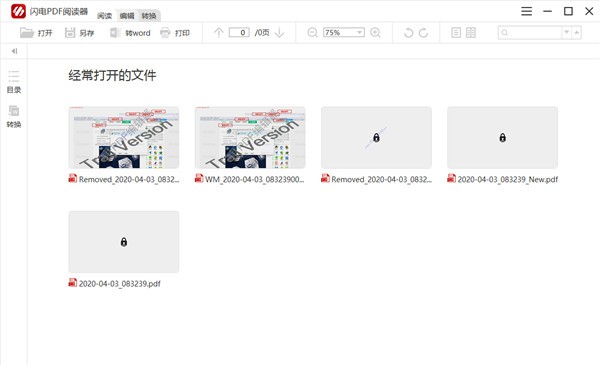Open locked 2020-04-03_083239_New.pdf thumbnail

502,137
